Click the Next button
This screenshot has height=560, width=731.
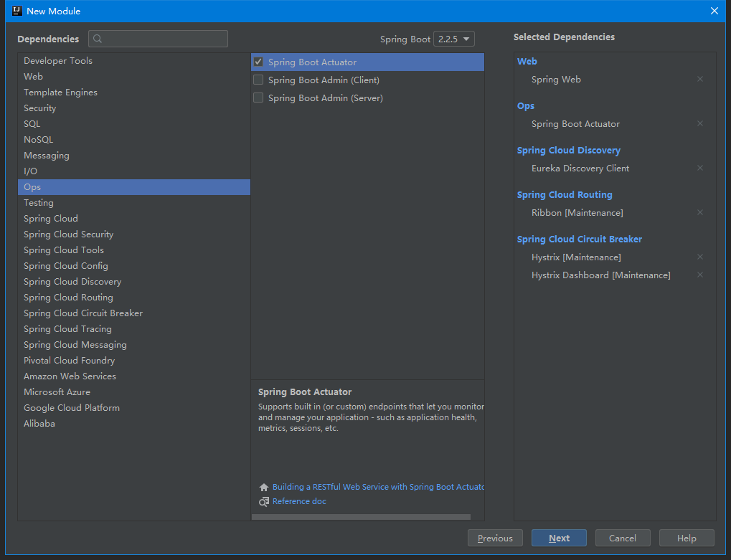click(x=559, y=538)
